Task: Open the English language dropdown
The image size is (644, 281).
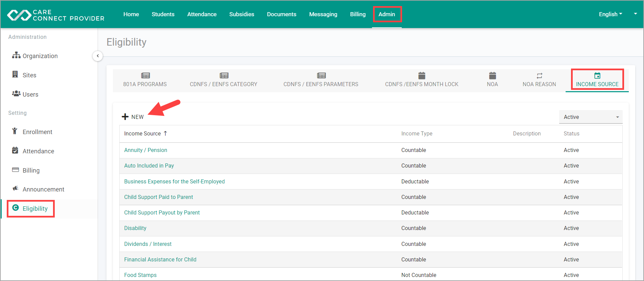Action: point(610,14)
